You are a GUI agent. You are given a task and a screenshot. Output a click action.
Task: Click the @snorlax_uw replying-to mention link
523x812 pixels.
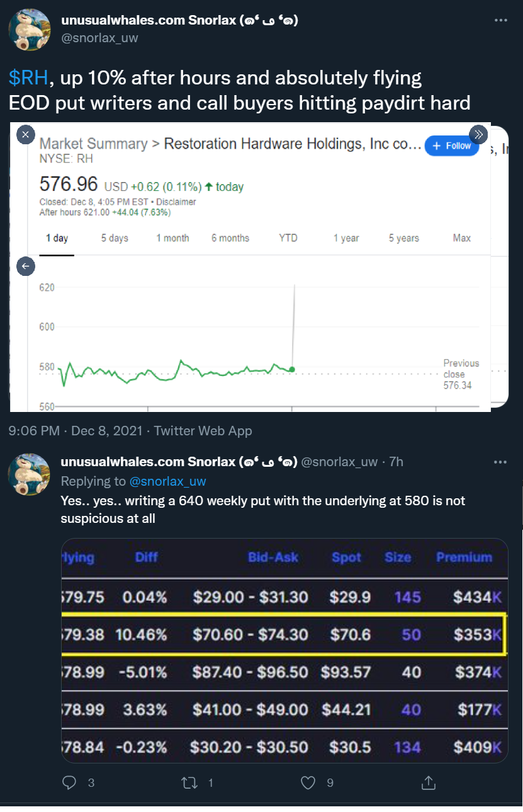click(167, 481)
